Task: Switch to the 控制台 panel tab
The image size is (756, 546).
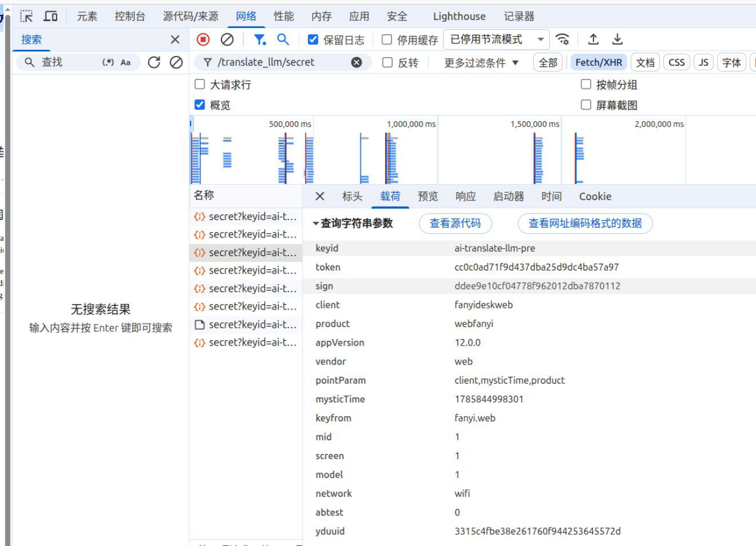Action: pos(130,17)
